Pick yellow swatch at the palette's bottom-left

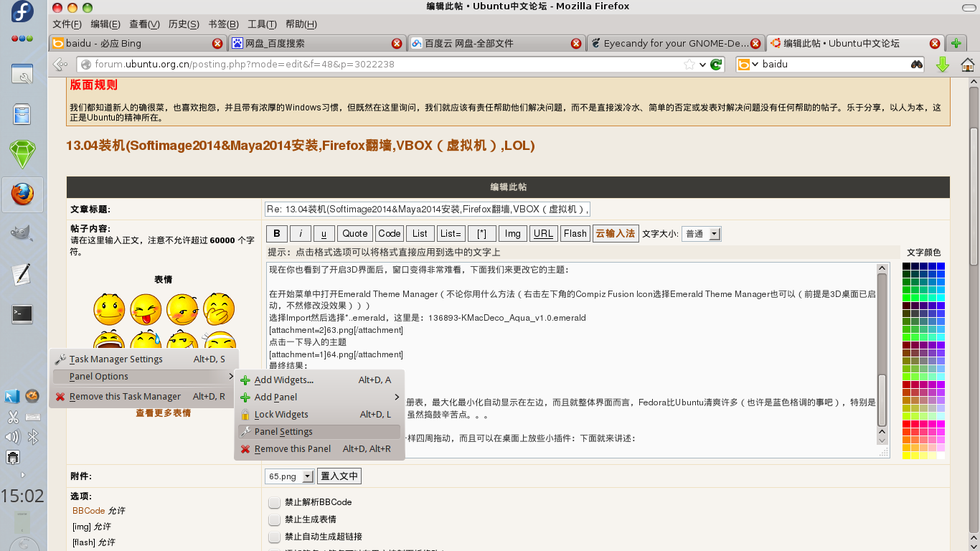coord(906,456)
